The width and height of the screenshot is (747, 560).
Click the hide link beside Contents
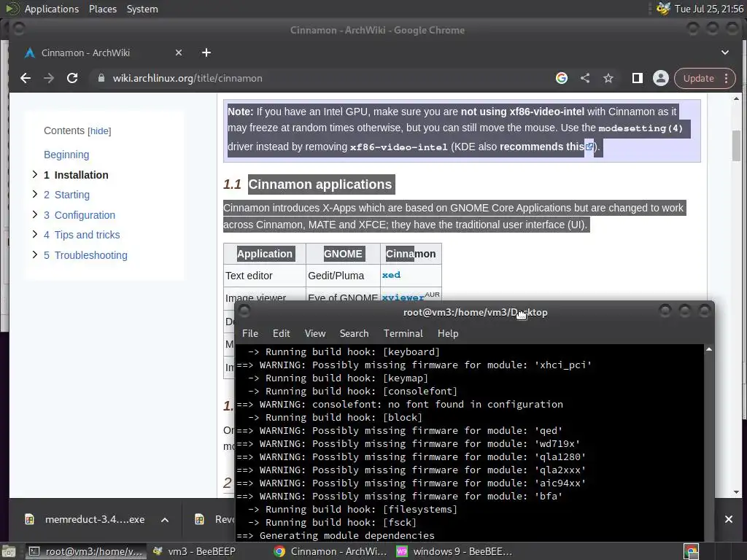[x=99, y=131]
